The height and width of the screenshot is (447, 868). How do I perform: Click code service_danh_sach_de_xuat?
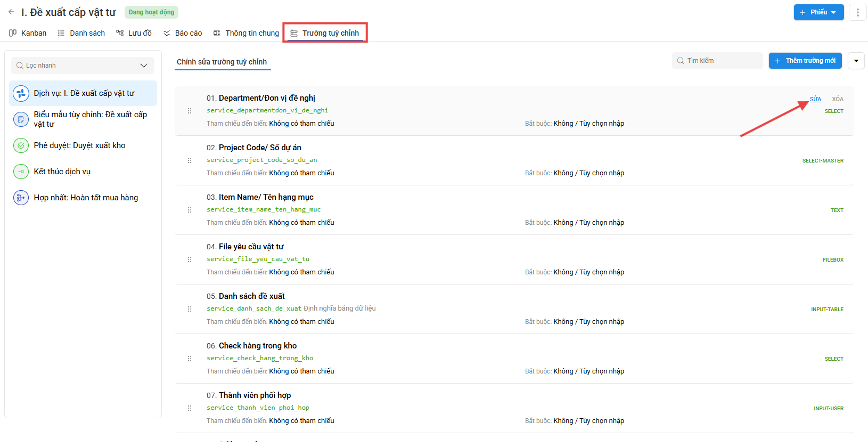tap(254, 308)
